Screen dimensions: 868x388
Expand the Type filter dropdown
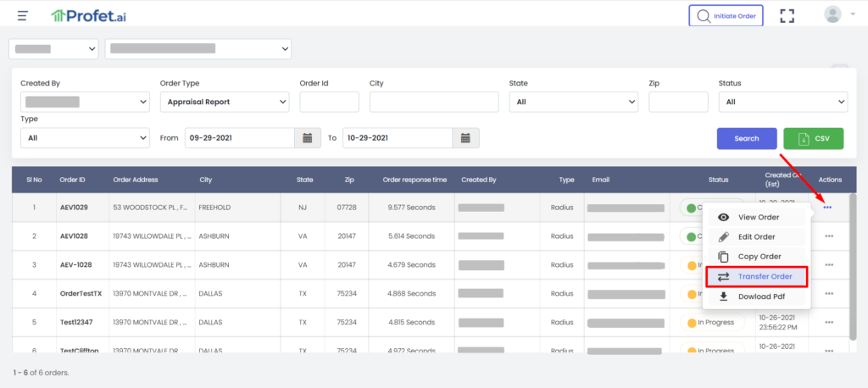click(85, 138)
